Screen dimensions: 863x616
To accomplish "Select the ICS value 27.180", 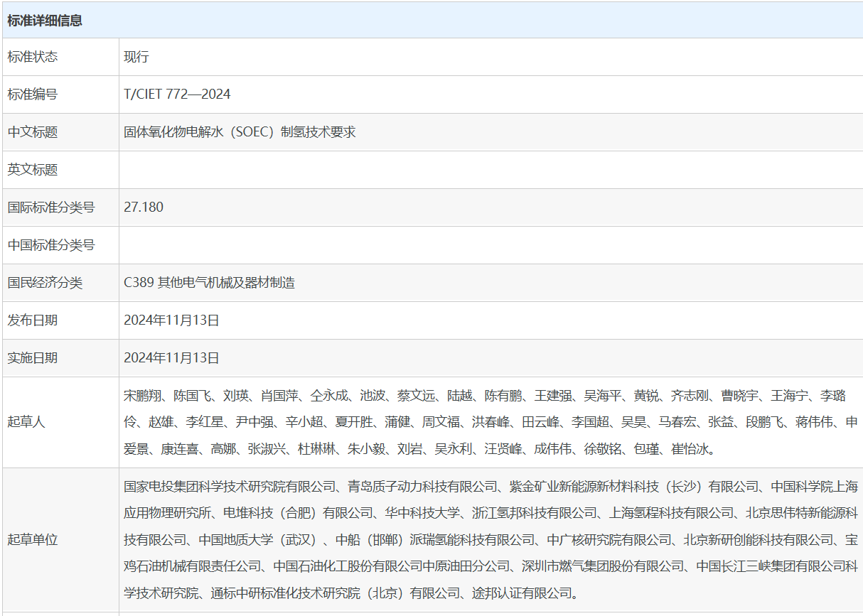I will [x=143, y=207].
